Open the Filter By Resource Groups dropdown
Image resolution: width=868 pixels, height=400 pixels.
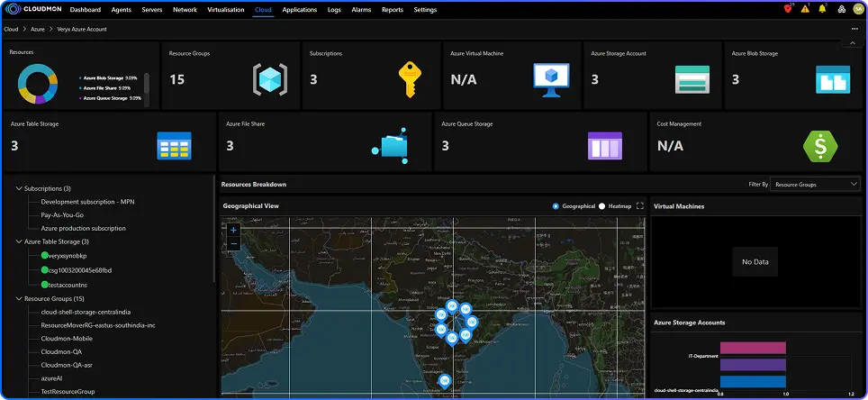coord(815,185)
